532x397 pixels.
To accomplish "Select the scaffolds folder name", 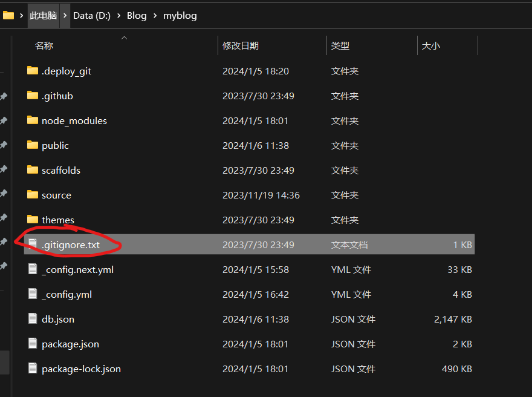I will [x=60, y=170].
